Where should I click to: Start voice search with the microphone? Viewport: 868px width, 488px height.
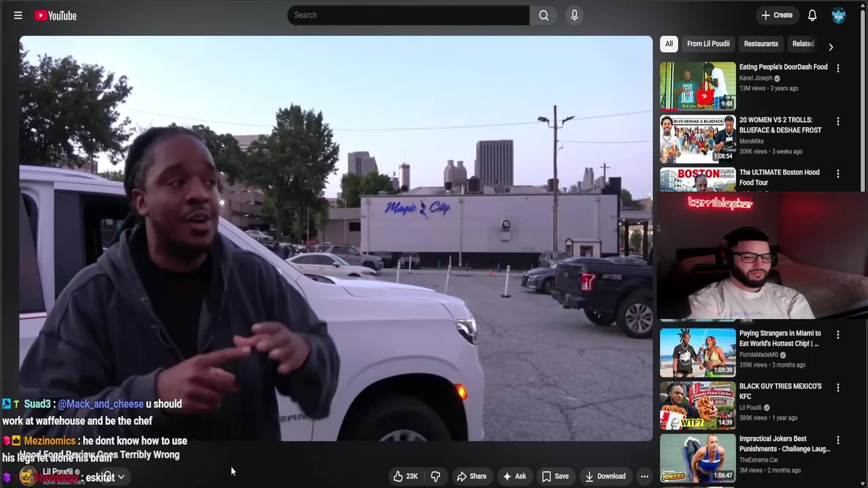click(x=574, y=15)
